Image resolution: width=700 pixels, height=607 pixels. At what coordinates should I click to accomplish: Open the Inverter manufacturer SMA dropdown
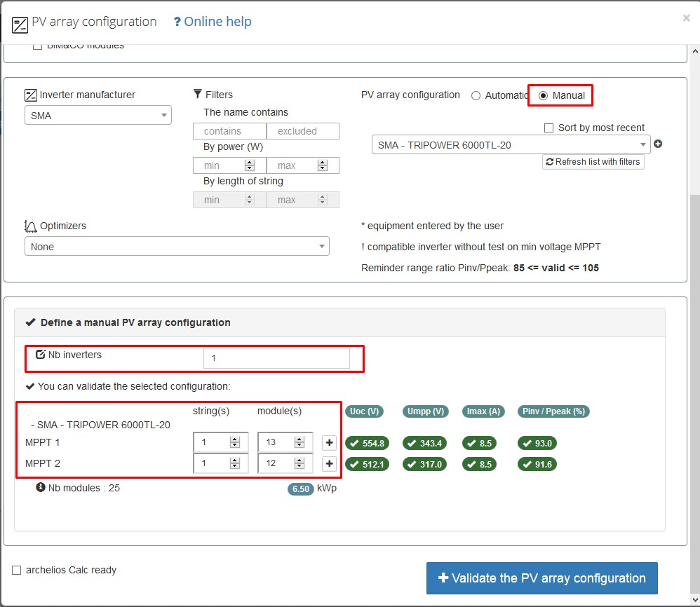pos(98,116)
